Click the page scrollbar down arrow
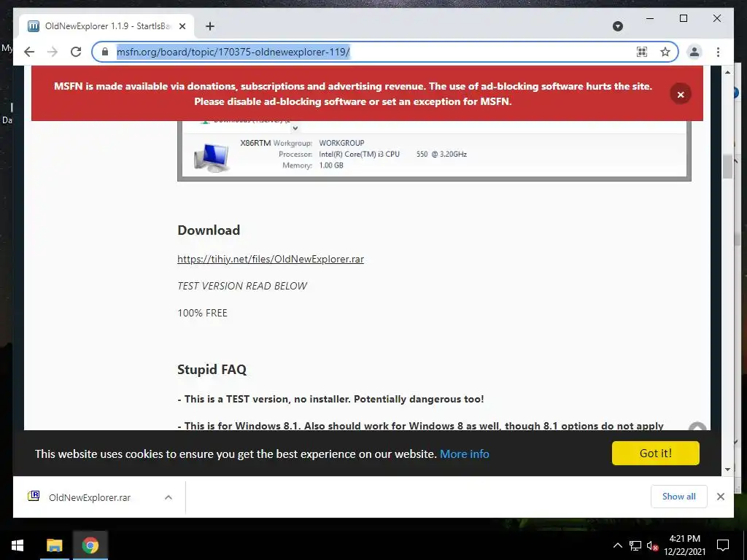This screenshot has width=747, height=560. pos(727,470)
